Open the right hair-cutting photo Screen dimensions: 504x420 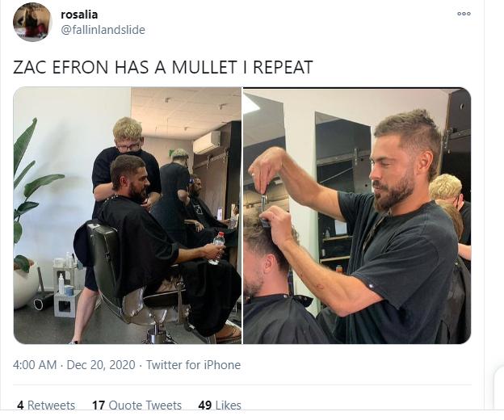[x=357, y=216]
